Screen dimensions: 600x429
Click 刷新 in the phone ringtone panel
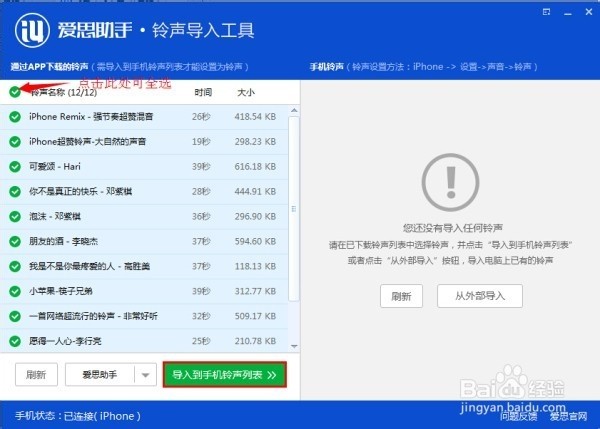(402, 296)
